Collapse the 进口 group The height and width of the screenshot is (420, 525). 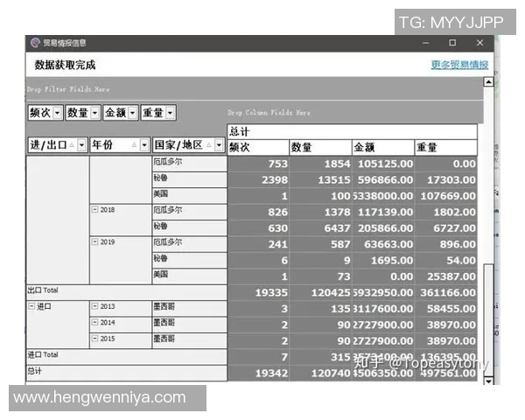(x=31, y=306)
